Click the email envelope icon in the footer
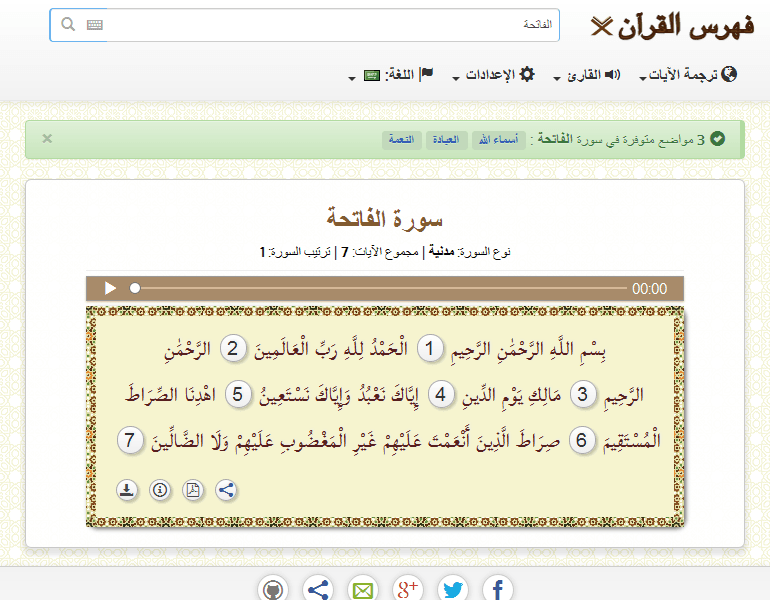Screen dimensions: 770x600 tap(362, 589)
